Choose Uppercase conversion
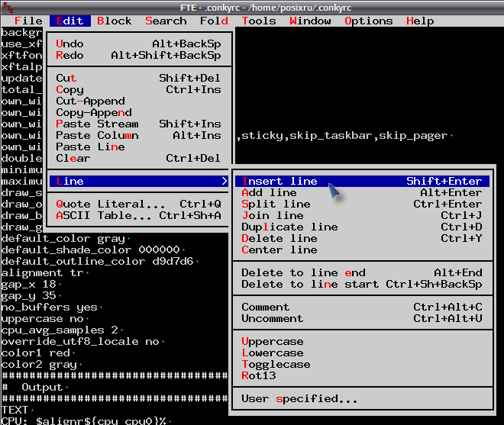 362,342
